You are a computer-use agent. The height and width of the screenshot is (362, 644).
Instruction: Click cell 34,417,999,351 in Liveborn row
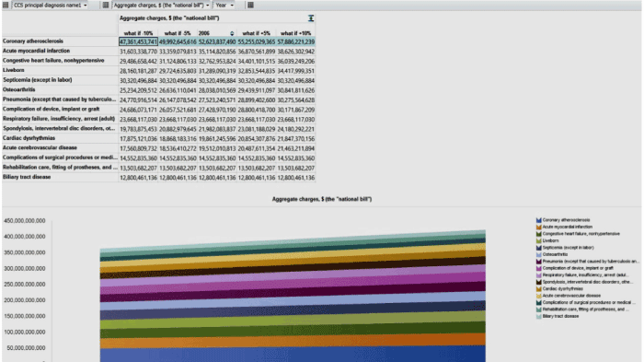pos(296,71)
